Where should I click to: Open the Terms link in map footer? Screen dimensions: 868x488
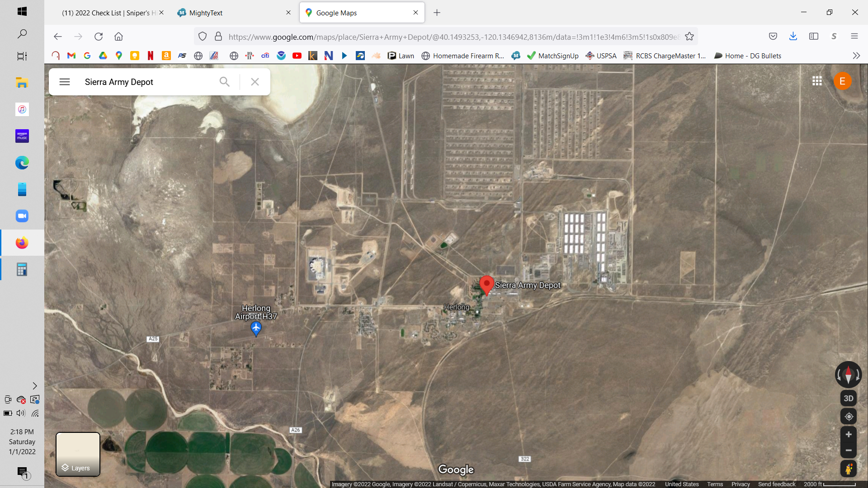715,484
